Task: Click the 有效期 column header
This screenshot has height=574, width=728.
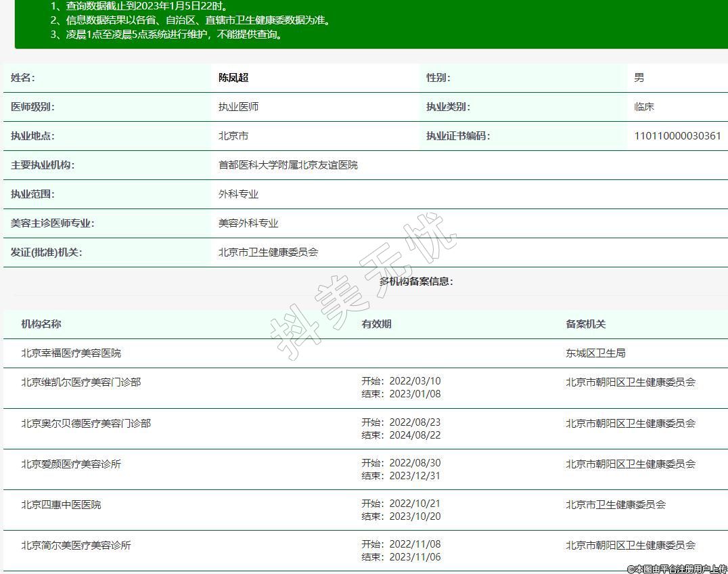Action: click(x=376, y=324)
